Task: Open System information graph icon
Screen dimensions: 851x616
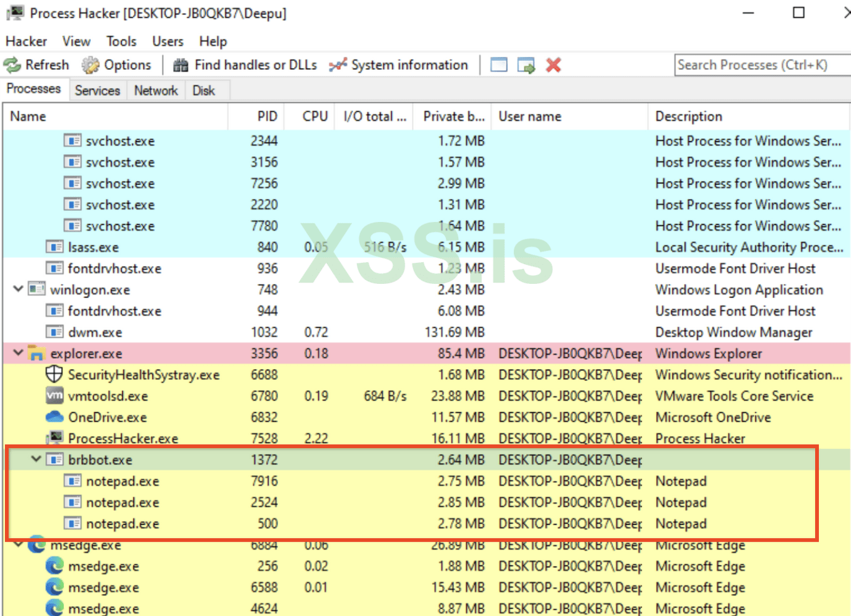Action: 338,65
